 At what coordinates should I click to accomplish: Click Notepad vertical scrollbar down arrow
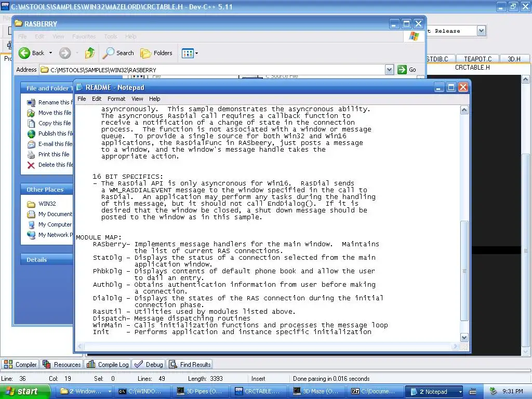pyautogui.click(x=464, y=337)
